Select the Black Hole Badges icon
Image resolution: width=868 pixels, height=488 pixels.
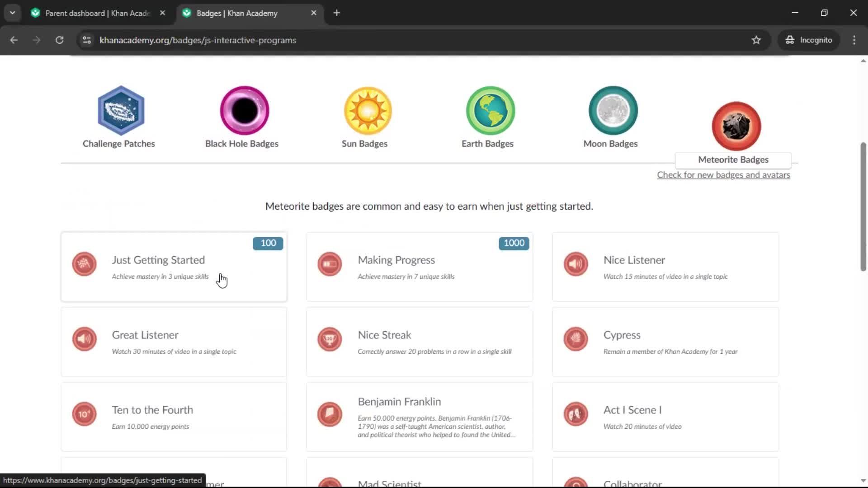click(244, 111)
